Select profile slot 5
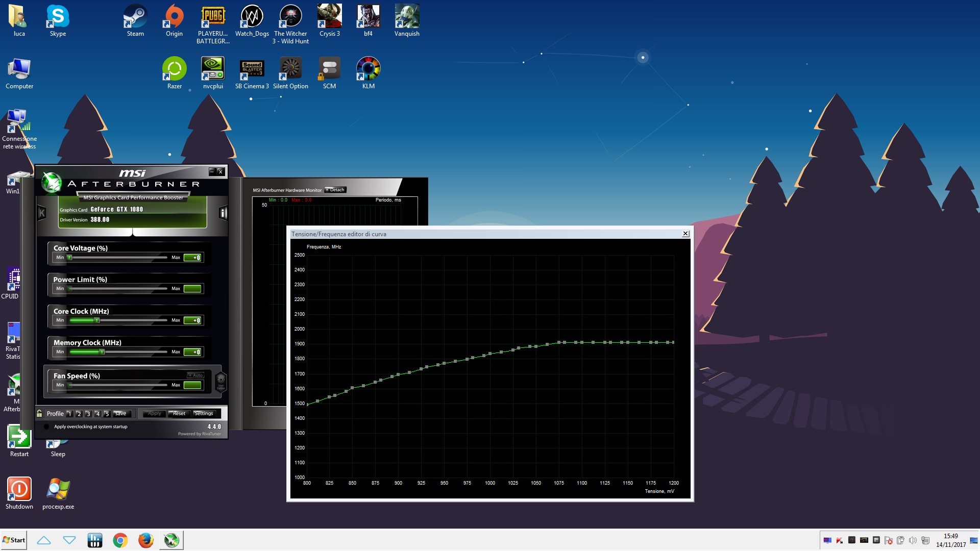Screen dimensions: 980x551 click(x=107, y=414)
